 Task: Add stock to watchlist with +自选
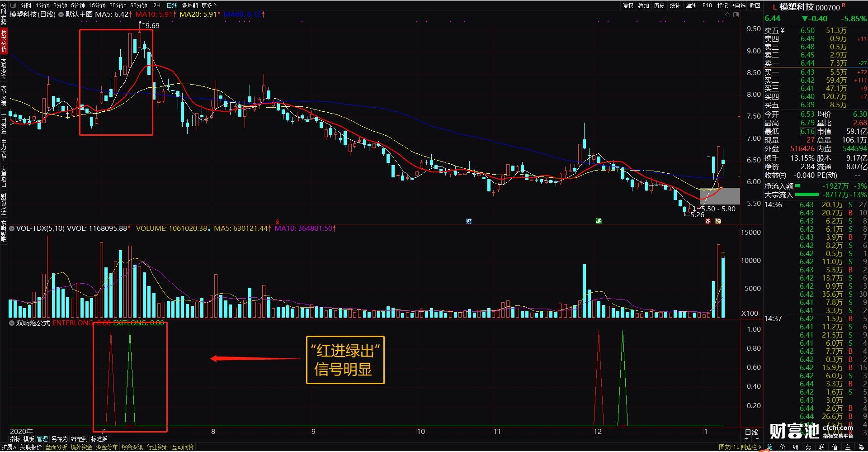pyautogui.click(x=739, y=5)
